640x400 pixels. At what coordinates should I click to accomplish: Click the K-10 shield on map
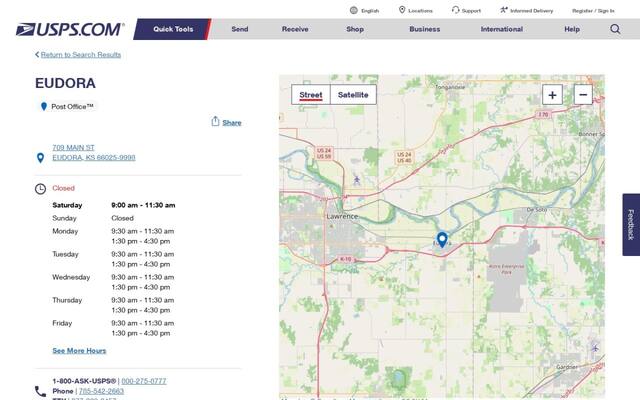click(x=345, y=259)
